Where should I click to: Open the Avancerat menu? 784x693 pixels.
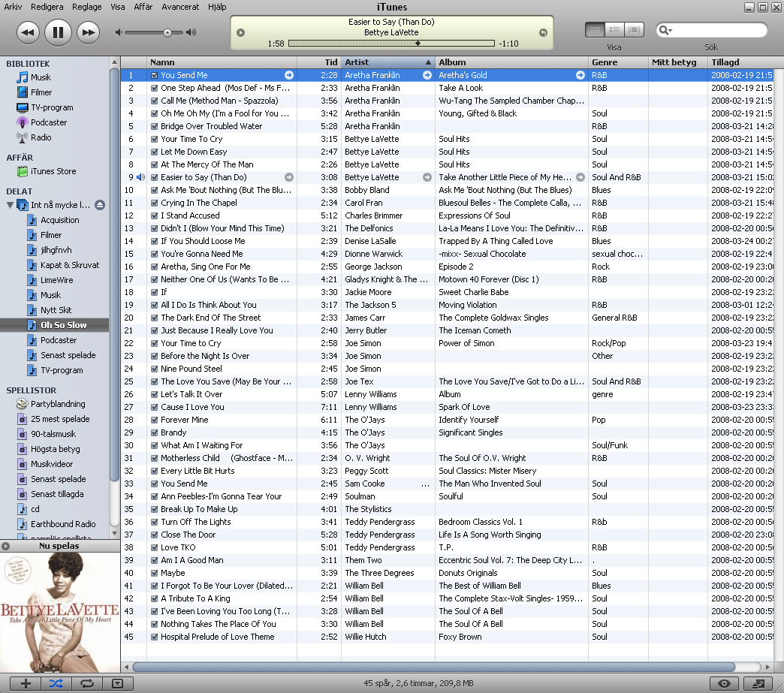tap(180, 7)
